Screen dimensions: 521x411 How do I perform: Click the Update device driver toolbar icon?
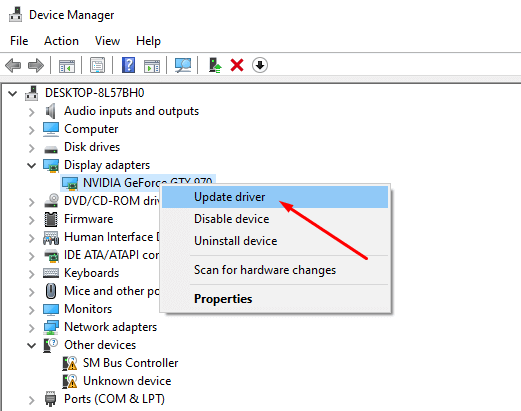tap(215, 65)
